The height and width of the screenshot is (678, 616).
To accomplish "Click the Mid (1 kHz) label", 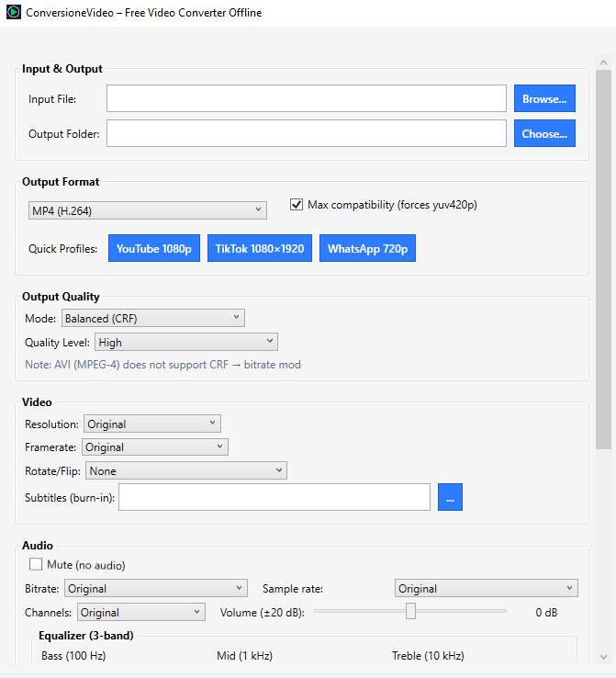I will click(245, 656).
